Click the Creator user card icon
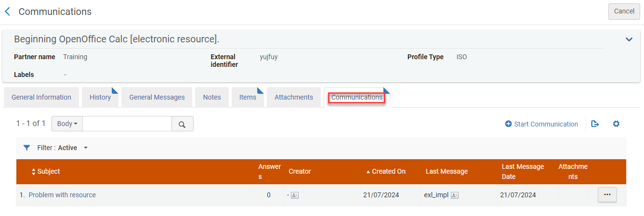Image resolution: width=644 pixels, height=216 pixels. pos(295,195)
